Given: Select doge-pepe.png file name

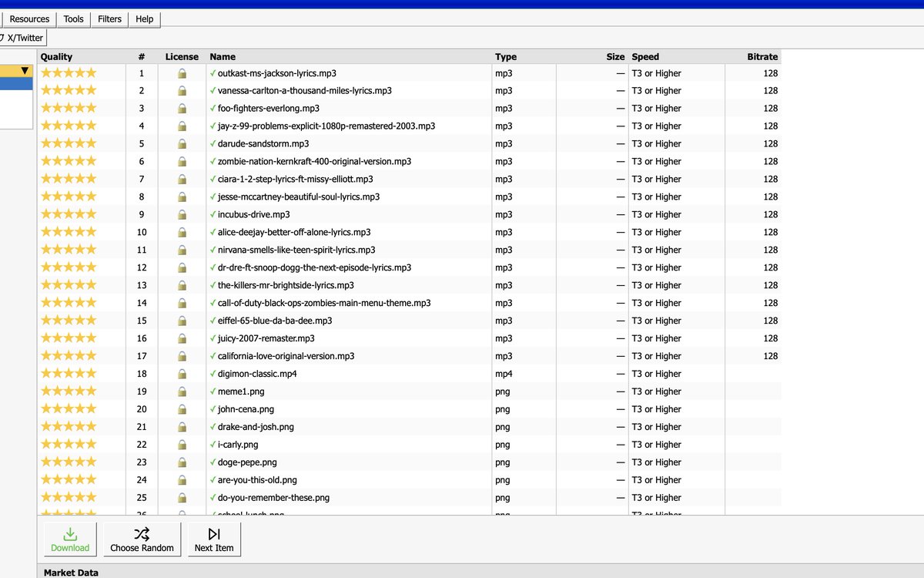Looking at the screenshot, I should 247,463.
